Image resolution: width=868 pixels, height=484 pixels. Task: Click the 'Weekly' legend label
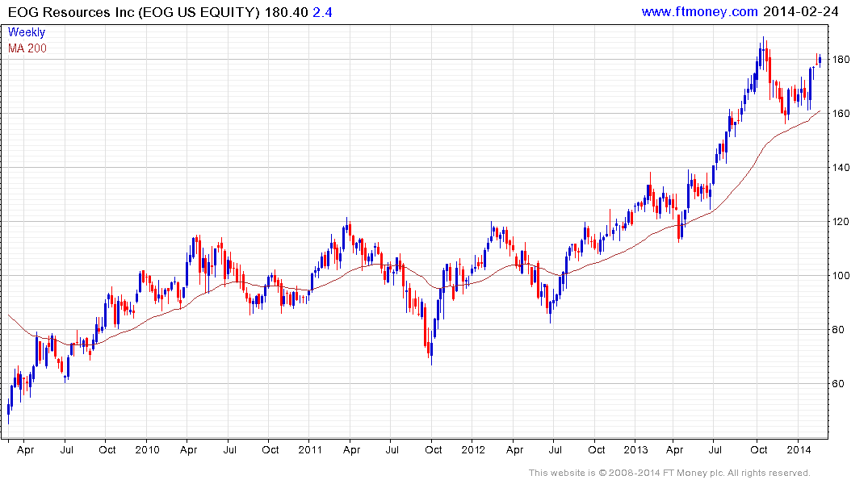[26, 32]
